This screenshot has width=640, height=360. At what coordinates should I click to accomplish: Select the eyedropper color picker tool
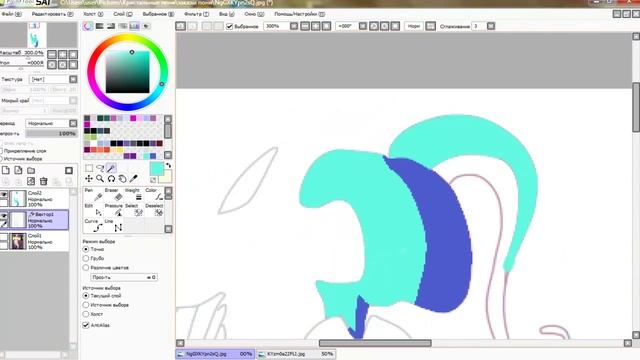point(133,179)
